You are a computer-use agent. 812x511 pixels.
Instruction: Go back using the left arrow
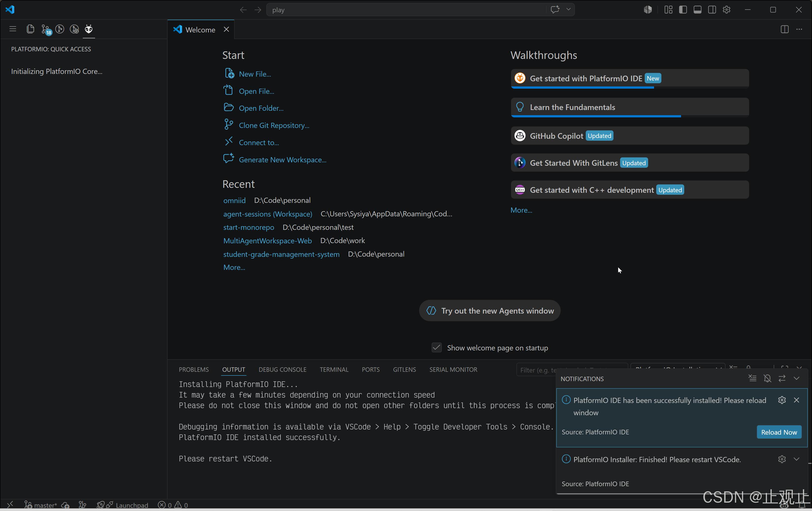pyautogui.click(x=243, y=10)
